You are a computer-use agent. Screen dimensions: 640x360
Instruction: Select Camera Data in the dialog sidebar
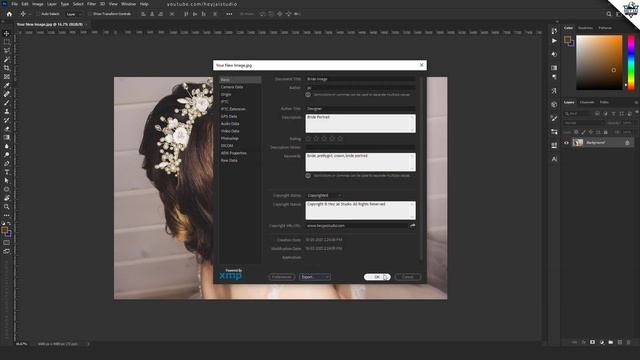(232, 87)
